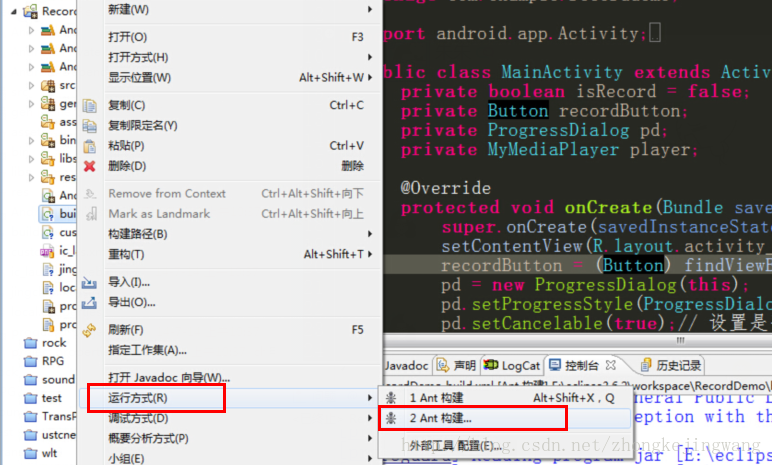Click the Mark as Landmark icon
The width and height of the screenshot is (772, 465).
click(x=91, y=214)
